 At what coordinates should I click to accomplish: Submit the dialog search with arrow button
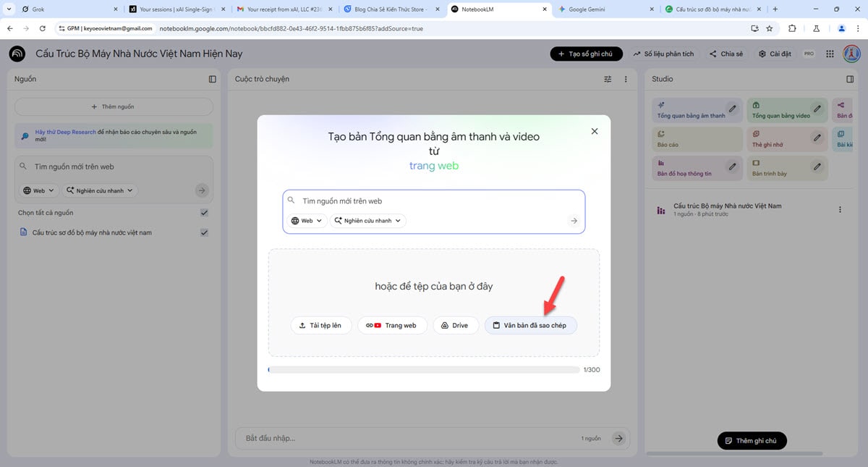[574, 221]
